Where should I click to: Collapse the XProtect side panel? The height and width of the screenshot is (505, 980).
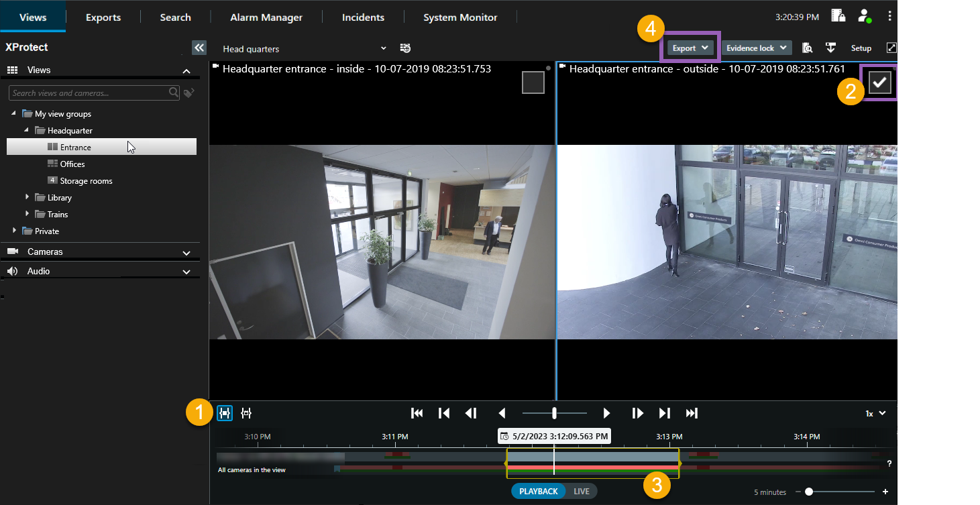tap(199, 48)
